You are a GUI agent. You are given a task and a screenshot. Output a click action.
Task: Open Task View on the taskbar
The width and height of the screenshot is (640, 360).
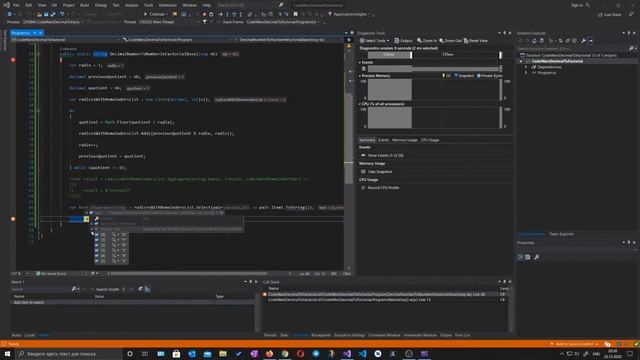pos(145,354)
